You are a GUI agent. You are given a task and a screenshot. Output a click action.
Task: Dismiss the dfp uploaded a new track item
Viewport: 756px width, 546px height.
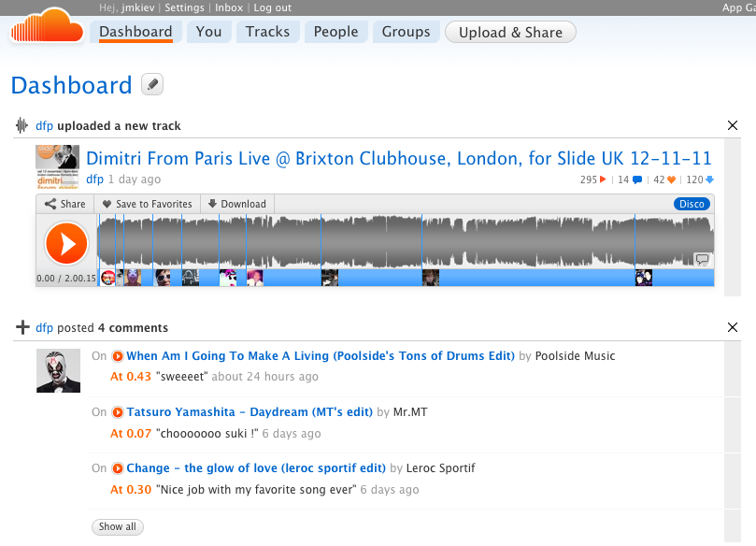[733, 125]
